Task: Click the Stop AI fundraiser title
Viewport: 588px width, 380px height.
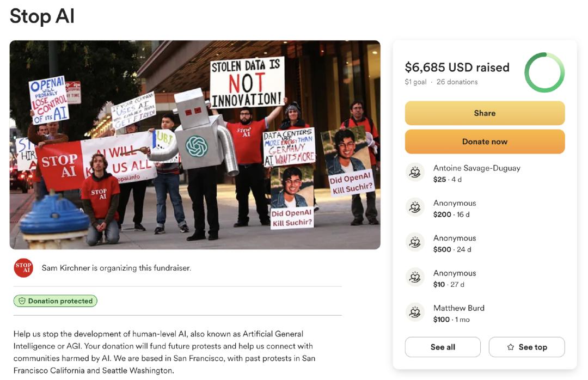Action: [x=42, y=16]
